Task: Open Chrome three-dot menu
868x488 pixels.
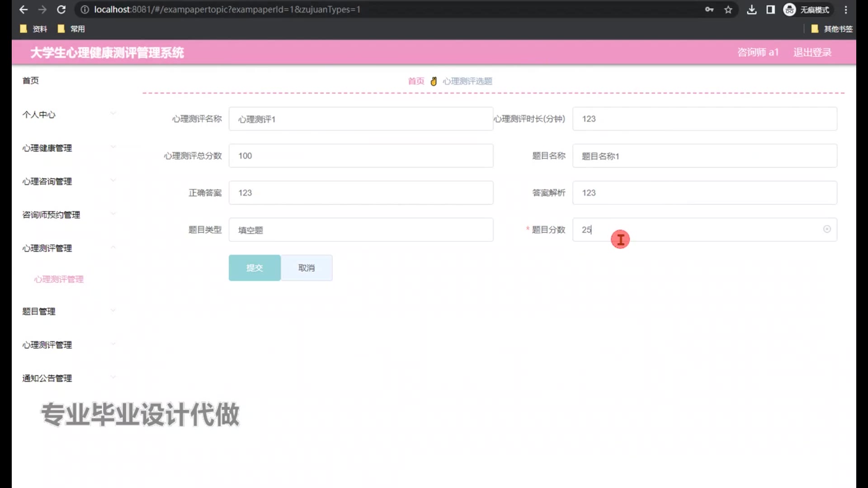Action: [846, 9]
